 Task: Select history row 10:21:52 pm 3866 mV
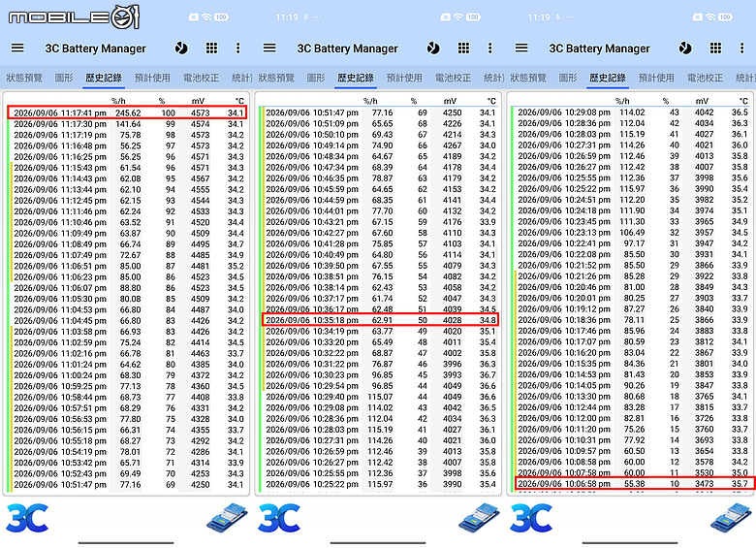[x=633, y=266]
